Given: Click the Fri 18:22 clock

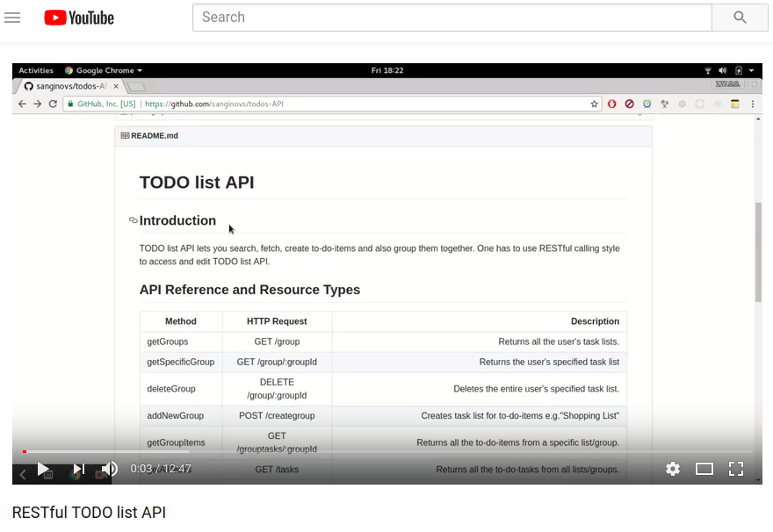Looking at the screenshot, I should point(387,70).
